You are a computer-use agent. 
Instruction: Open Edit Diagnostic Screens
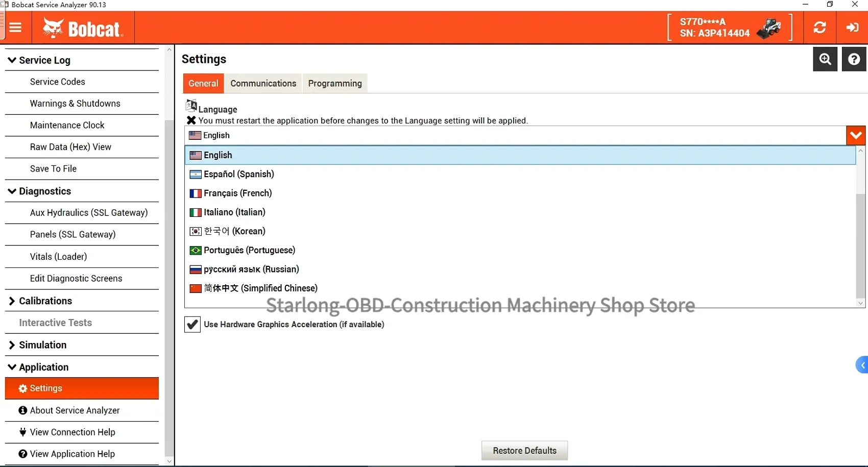[82, 279]
